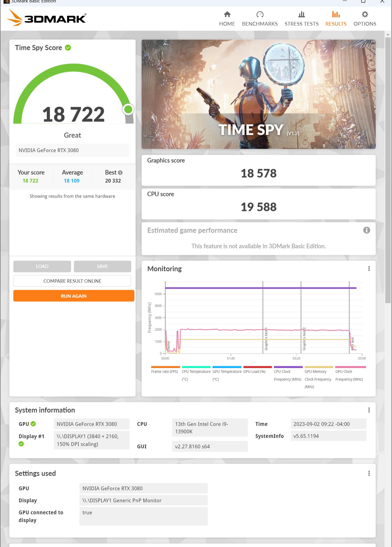
Task: Click the 13th Gen Intel Core i9-13900K field
Action: (210, 428)
